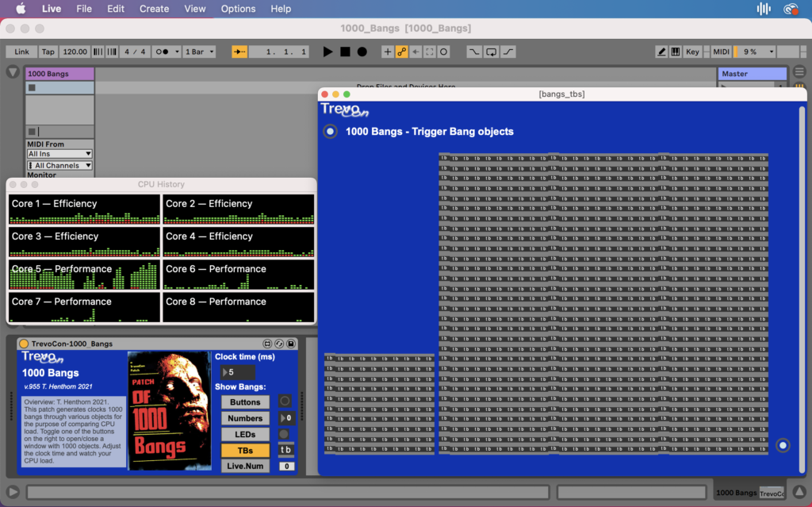
Task: Click the Clock time number box
Action: (x=237, y=372)
